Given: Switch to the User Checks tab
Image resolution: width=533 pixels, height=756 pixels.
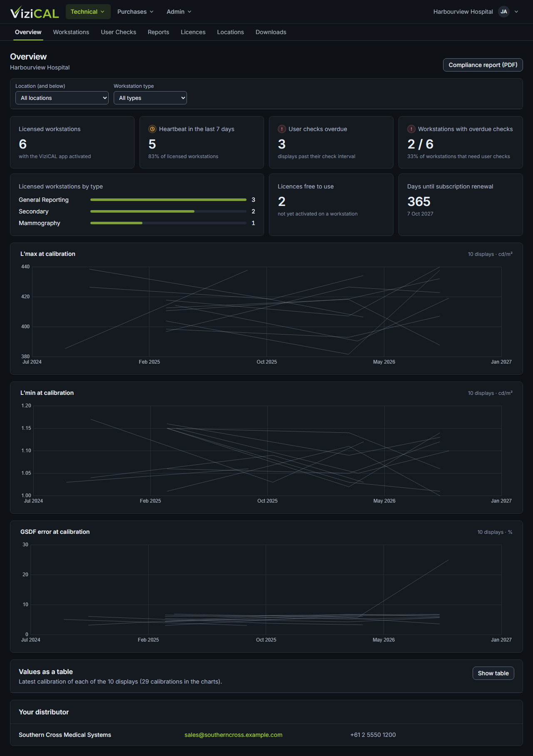Looking at the screenshot, I should click(118, 32).
